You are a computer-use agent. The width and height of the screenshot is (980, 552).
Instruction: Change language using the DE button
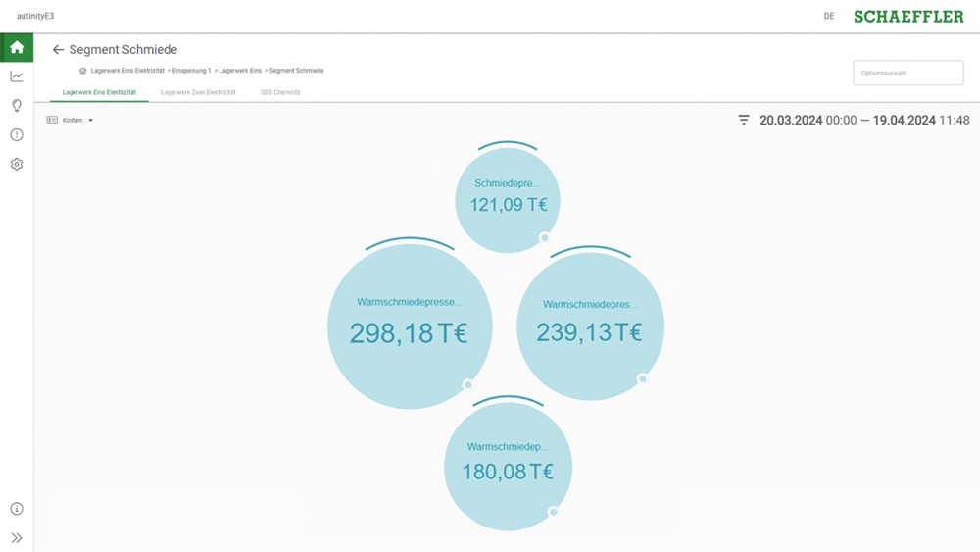[829, 17]
